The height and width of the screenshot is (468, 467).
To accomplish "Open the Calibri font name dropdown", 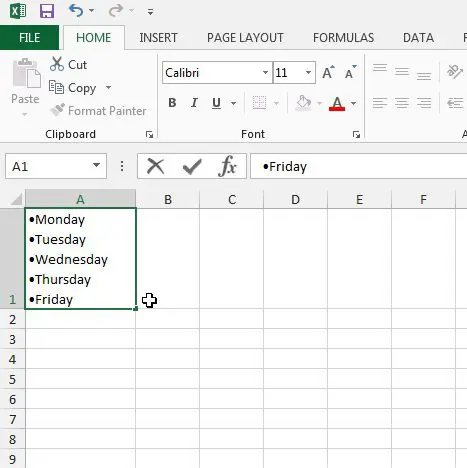I will coord(265,72).
